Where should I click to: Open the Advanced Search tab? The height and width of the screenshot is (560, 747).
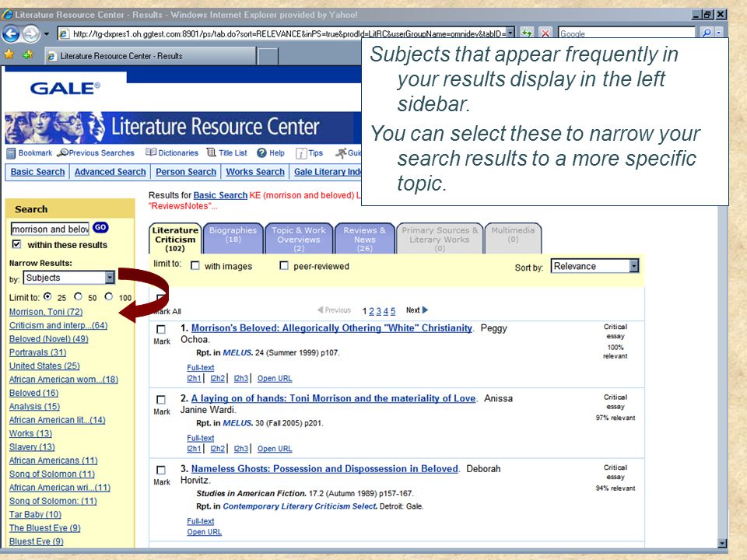click(x=110, y=172)
